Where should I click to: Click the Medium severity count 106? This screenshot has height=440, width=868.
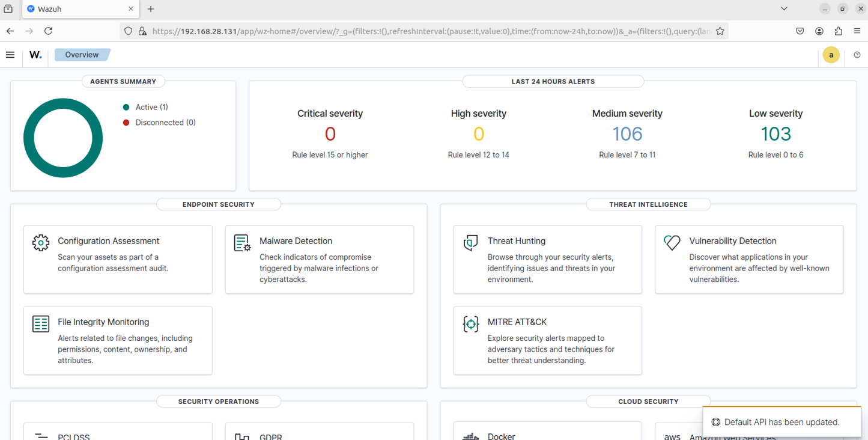click(627, 133)
